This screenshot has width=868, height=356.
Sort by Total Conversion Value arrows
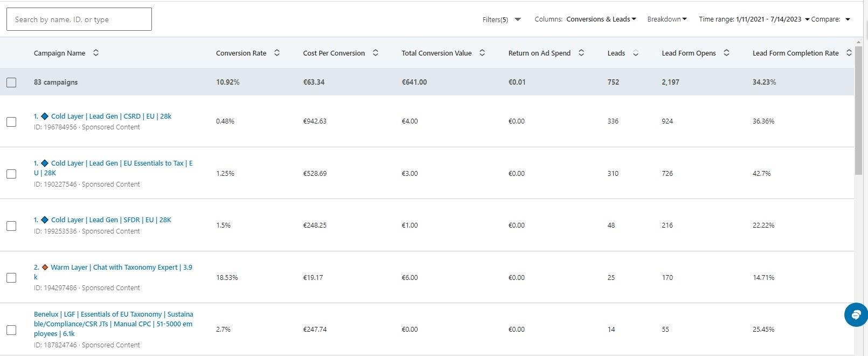tap(482, 53)
